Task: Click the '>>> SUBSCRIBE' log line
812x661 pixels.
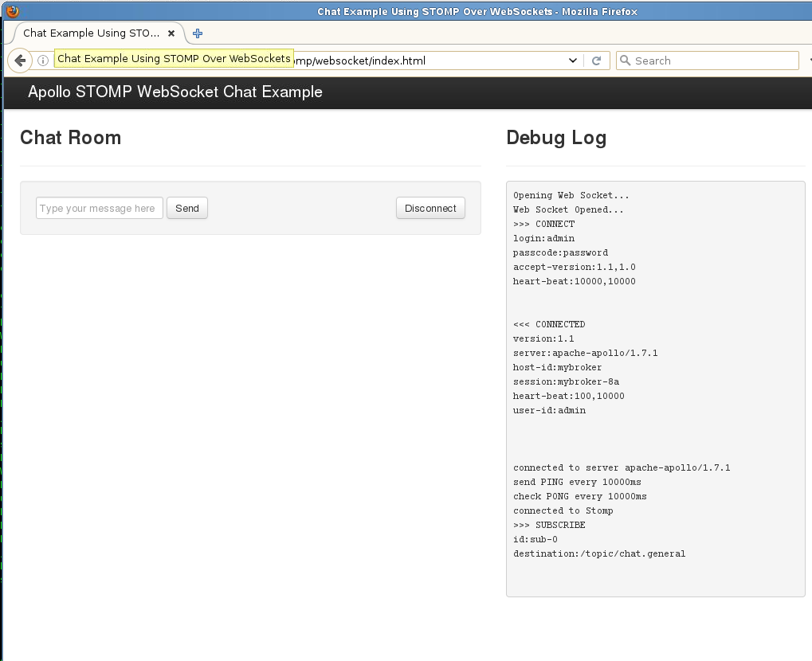Action: pos(549,525)
